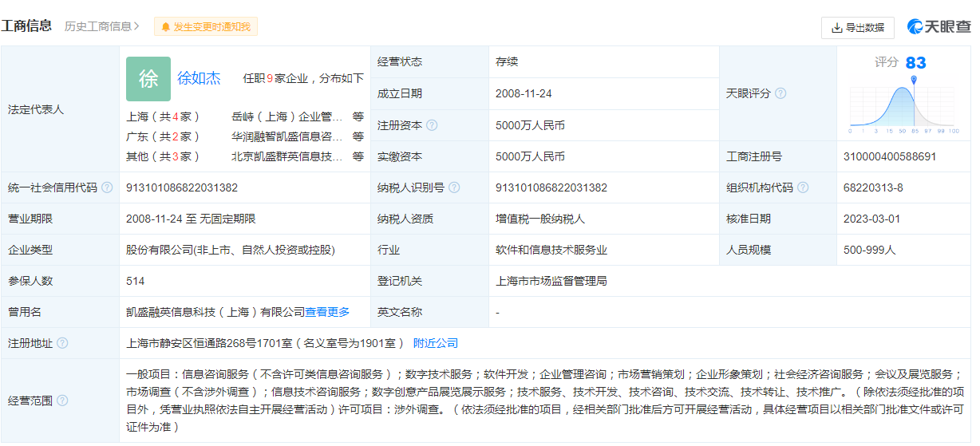This screenshot has width=980, height=446.
Task: Click help icon next to 注册资本
Action: [x=432, y=125]
